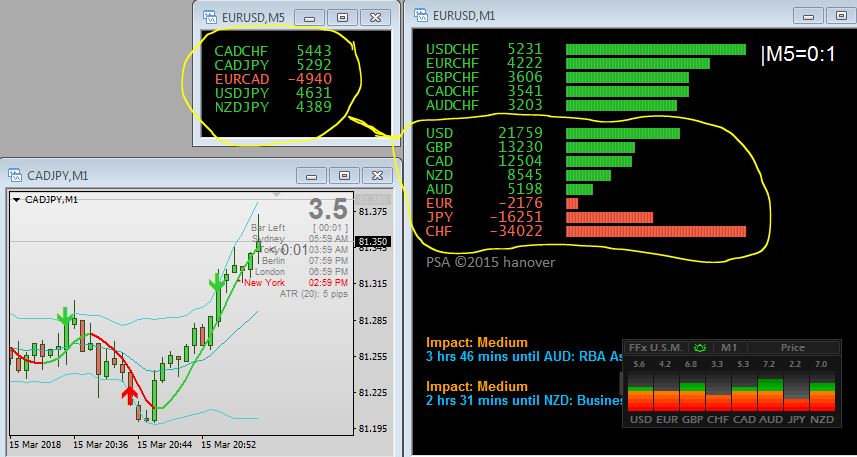Select the NZD strength bar in FFx panel
857x457 pixels.
(822, 391)
